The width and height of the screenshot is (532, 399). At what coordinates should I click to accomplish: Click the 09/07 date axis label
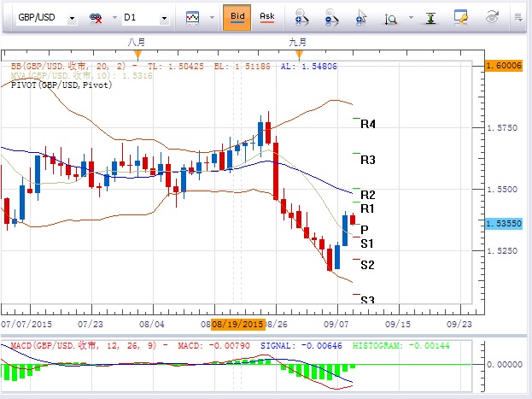point(336,325)
